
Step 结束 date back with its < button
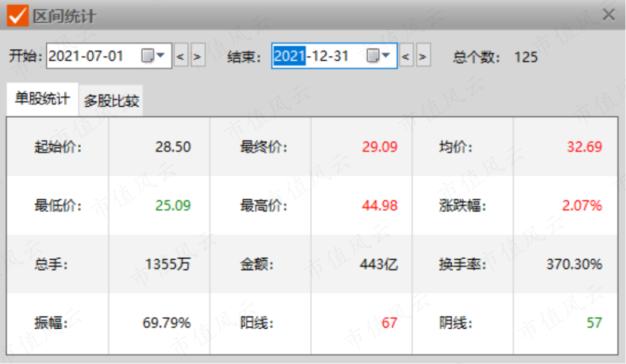coord(406,56)
